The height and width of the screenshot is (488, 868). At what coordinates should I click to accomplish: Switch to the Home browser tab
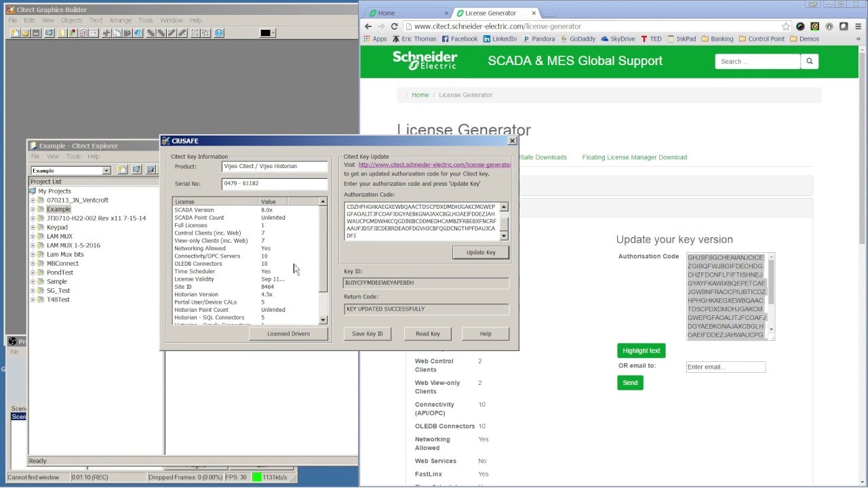406,13
